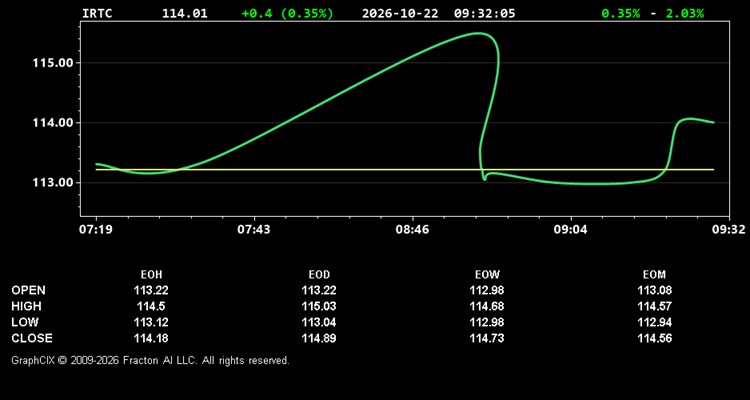Click the EOM column header
The image size is (750, 400).
tap(654, 275)
